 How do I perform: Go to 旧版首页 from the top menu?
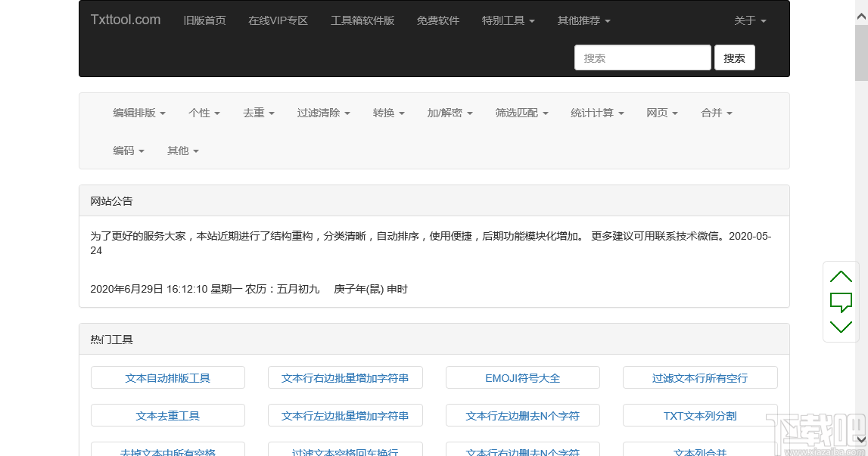[204, 20]
